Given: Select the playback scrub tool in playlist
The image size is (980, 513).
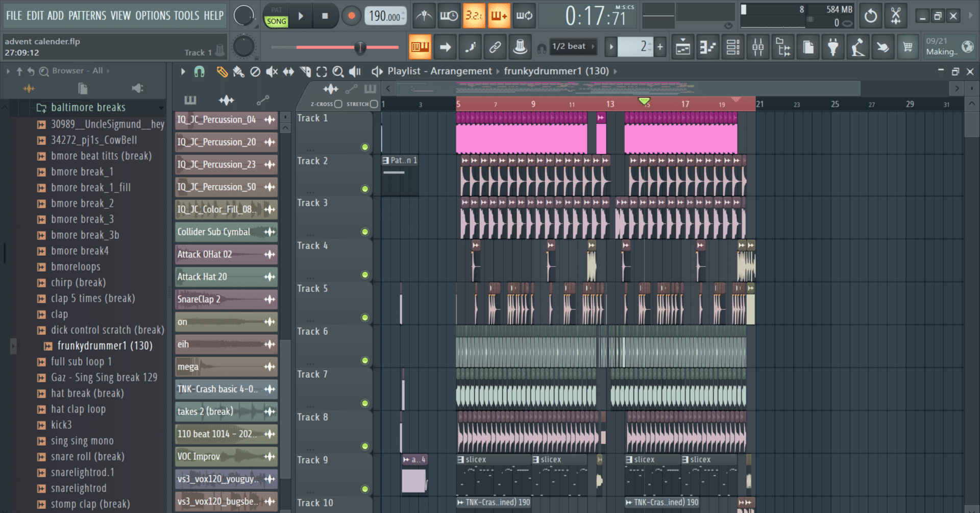Looking at the screenshot, I should point(355,71).
